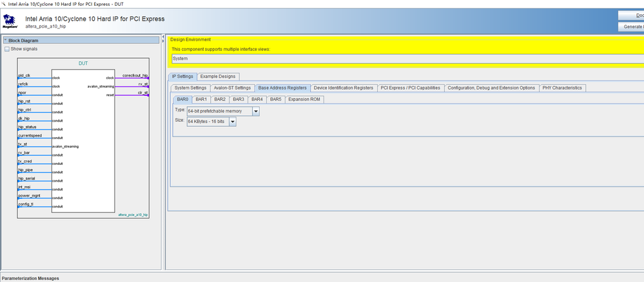Click the npor port label
644x282 pixels.
pyautogui.click(x=22, y=93)
